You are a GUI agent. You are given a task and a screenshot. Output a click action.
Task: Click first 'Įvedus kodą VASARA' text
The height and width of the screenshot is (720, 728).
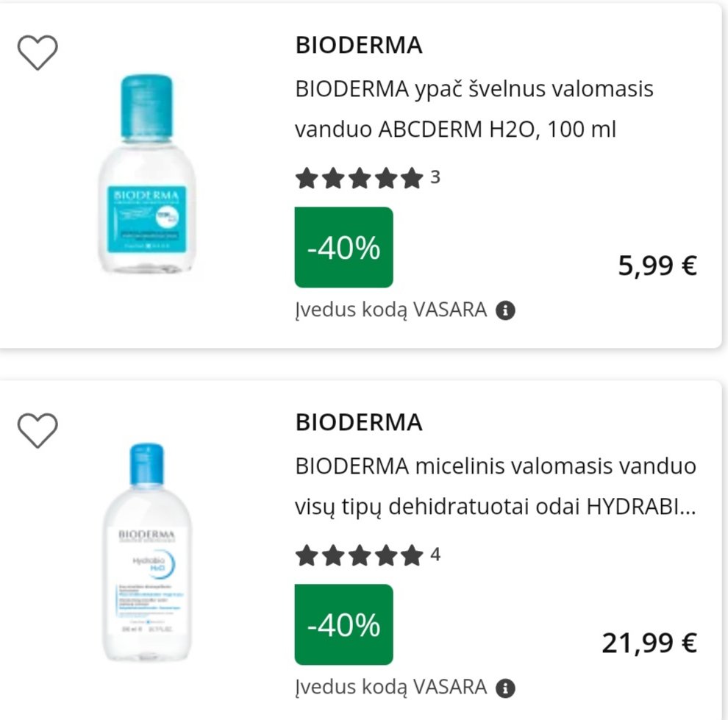tap(391, 310)
